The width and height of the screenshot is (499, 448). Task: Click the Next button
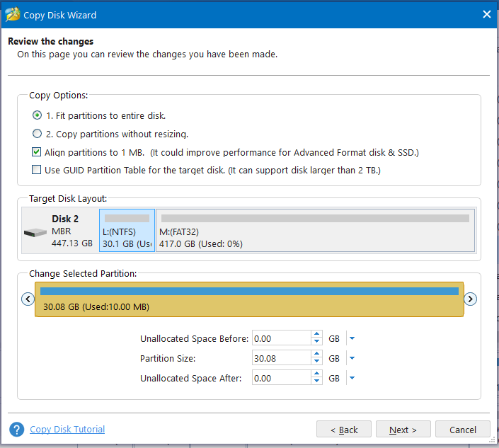click(403, 430)
